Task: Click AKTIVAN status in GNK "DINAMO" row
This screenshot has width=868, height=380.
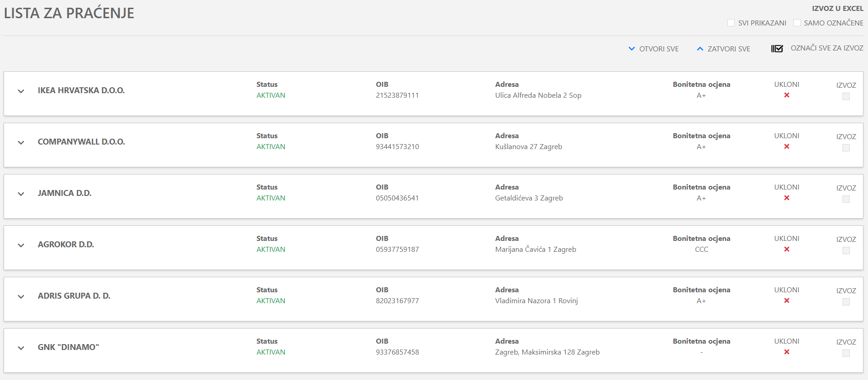Action: coord(271,352)
